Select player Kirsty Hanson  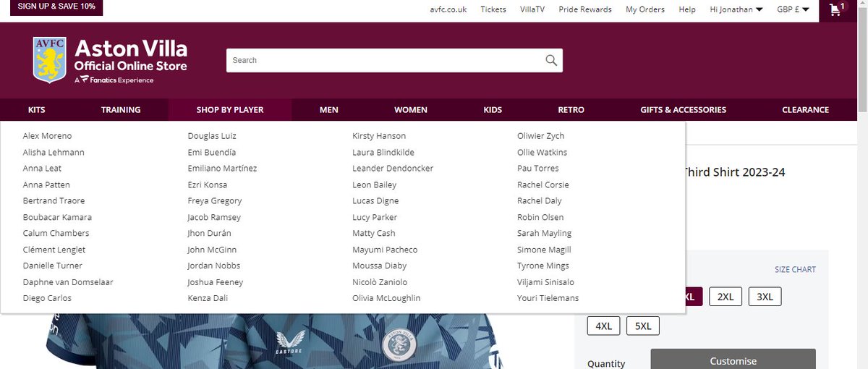tap(379, 136)
